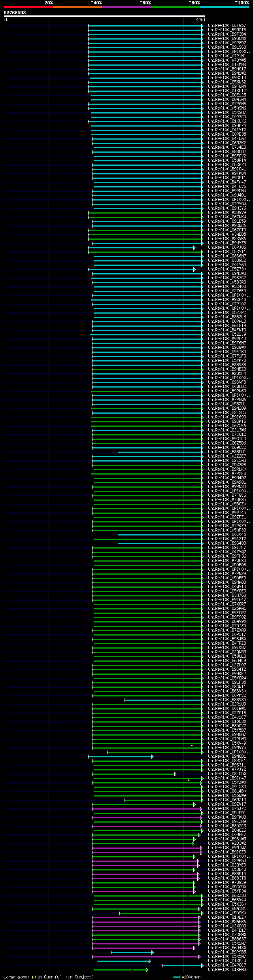Select the UniRef100_C0HHE7 label
This screenshot has height=980, width=253.
[227, 834]
